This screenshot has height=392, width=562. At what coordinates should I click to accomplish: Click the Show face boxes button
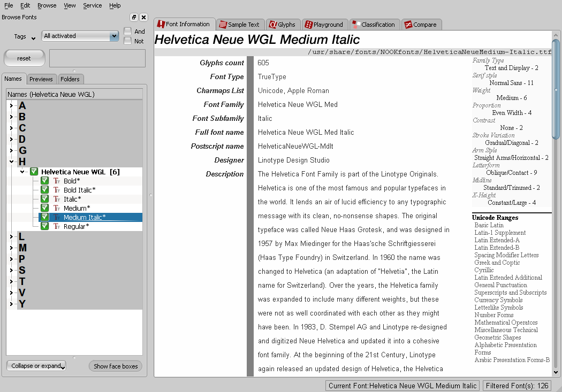point(116,366)
